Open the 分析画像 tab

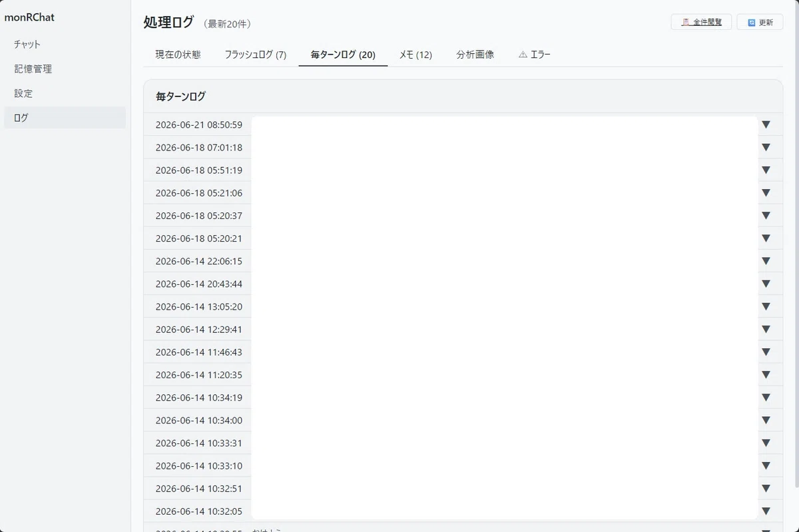(475, 55)
